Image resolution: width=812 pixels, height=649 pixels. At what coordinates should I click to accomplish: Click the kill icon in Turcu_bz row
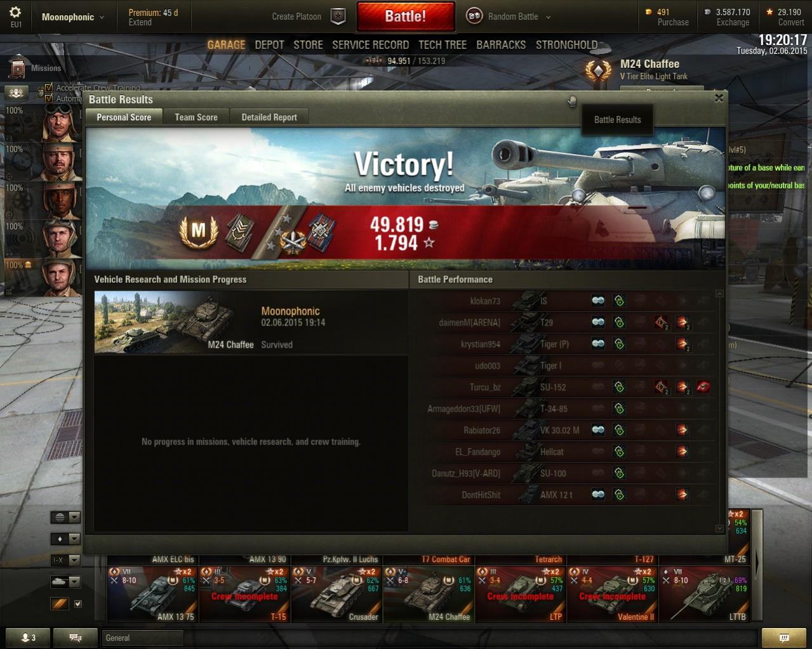pos(703,387)
